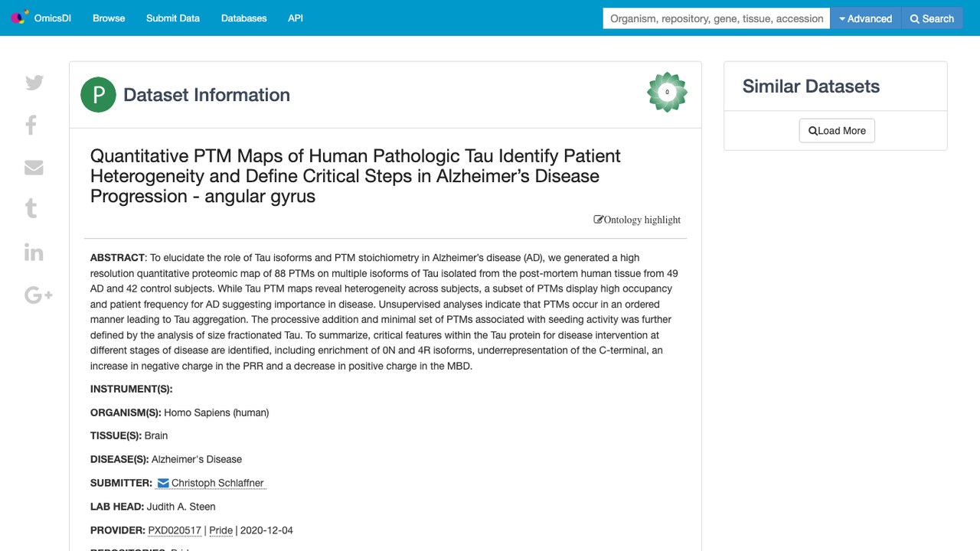Click the INSTRUMENT(S) label
Viewport: 980px width, 551px height.
[132, 389]
